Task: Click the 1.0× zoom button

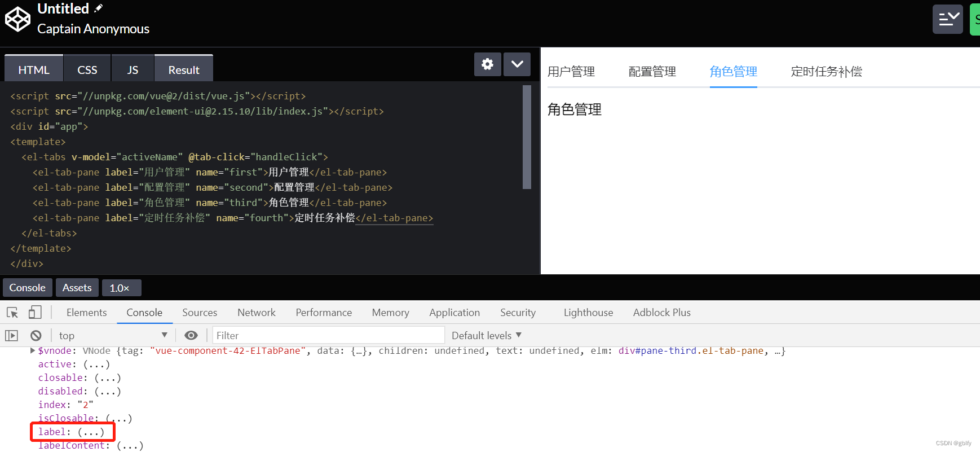Action: (x=121, y=288)
